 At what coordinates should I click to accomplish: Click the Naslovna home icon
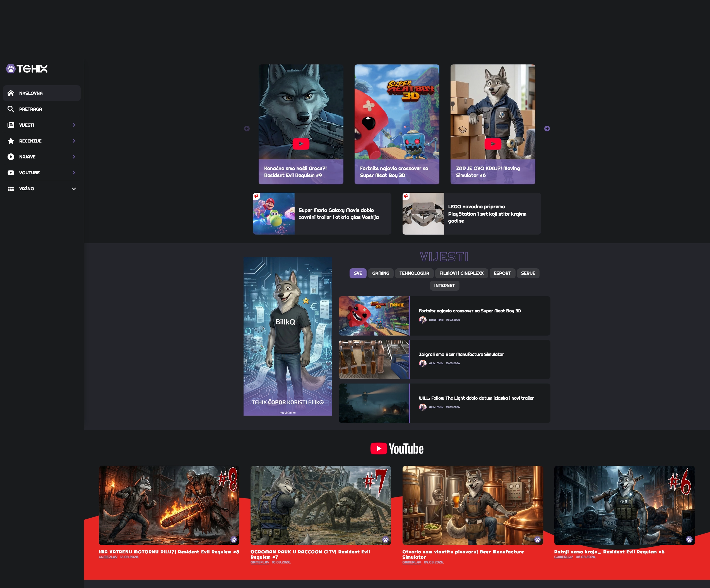coord(11,93)
